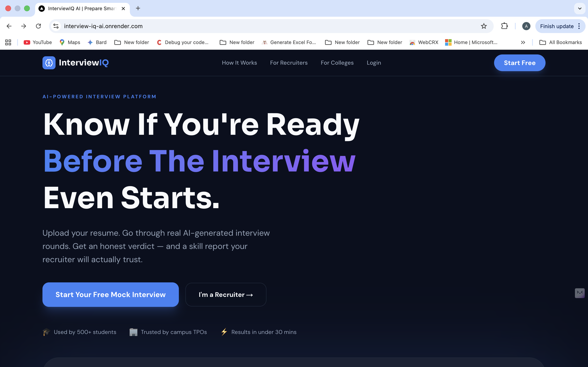Open the Maps bookmark
The width and height of the screenshot is (588, 367).
(x=70, y=42)
